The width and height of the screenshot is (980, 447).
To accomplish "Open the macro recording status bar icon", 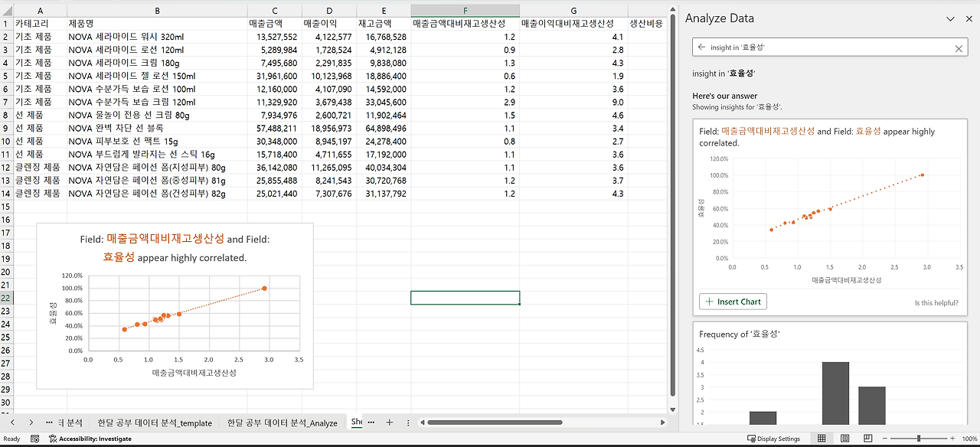I will point(35,439).
